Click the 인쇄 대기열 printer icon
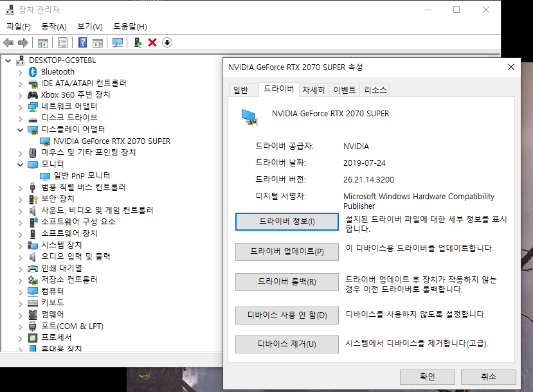533x392 pixels. pyautogui.click(x=33, y=269)
